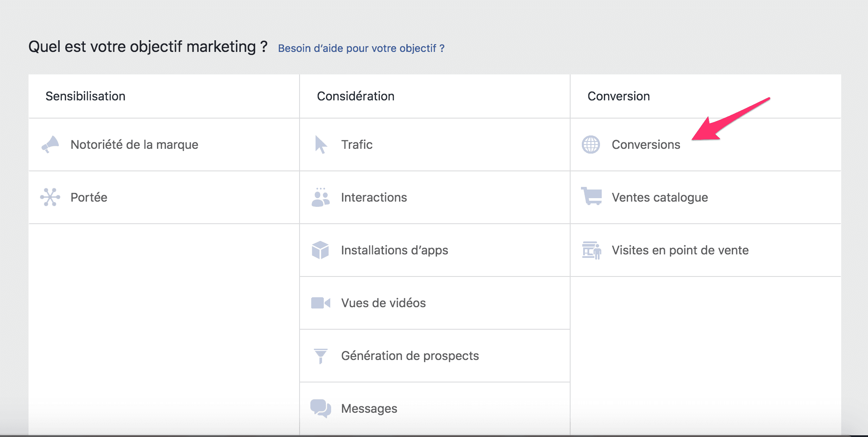Choose Ventes catalogue as marketing objective
The height and width of the screenshot is (437, 868).
pyautogui.click(x=660, y=197)
